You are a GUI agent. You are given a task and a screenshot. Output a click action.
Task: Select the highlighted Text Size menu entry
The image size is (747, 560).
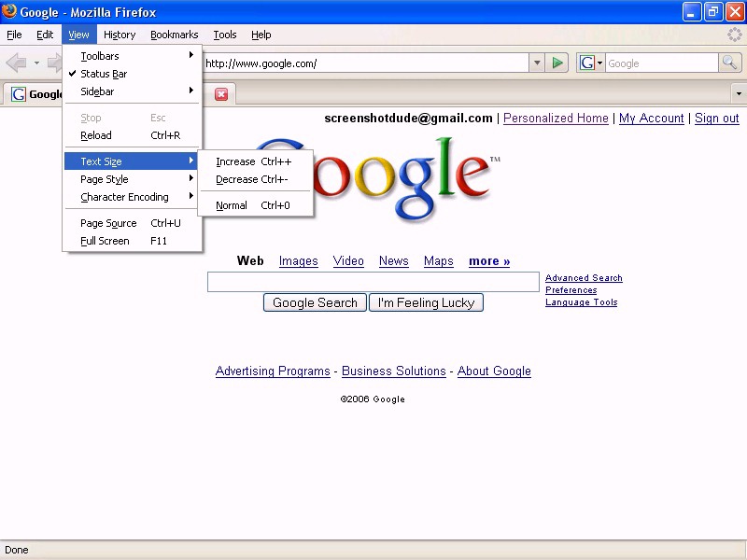point(133,161)
